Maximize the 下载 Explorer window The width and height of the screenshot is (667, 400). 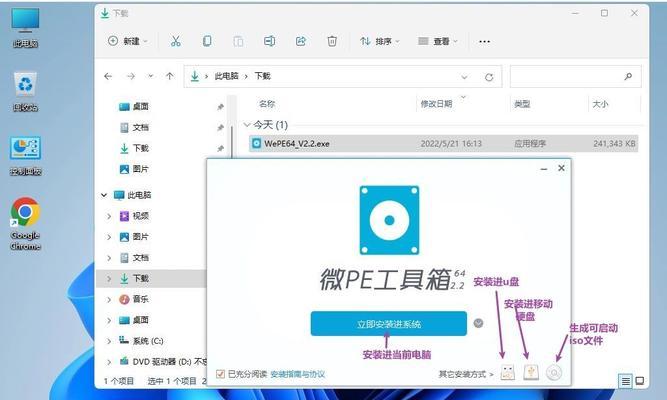pyautogui.click(x=604, y=13)
